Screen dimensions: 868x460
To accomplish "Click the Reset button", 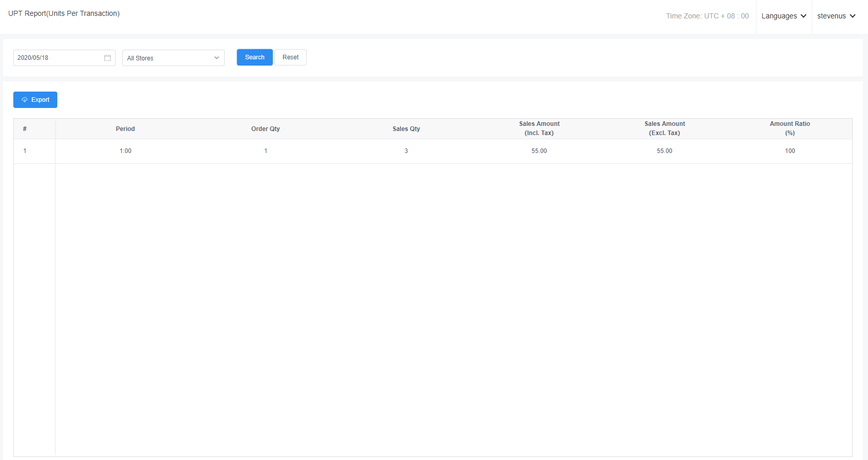I will point(290,57).
